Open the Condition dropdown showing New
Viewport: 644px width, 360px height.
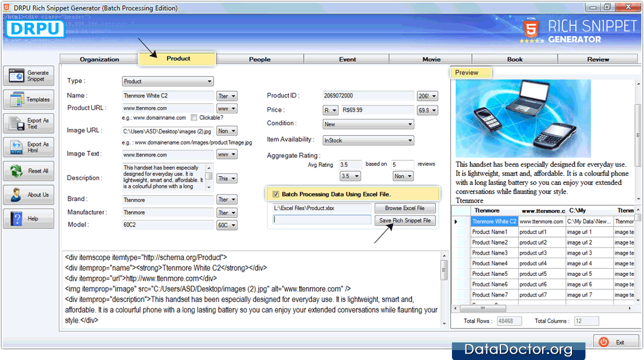pos(368,124)
